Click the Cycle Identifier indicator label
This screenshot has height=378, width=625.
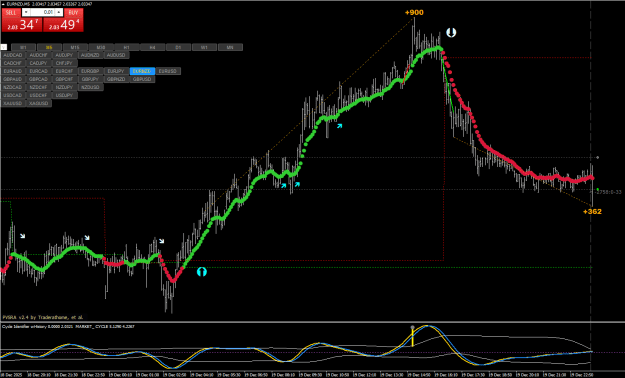(69, 327)
